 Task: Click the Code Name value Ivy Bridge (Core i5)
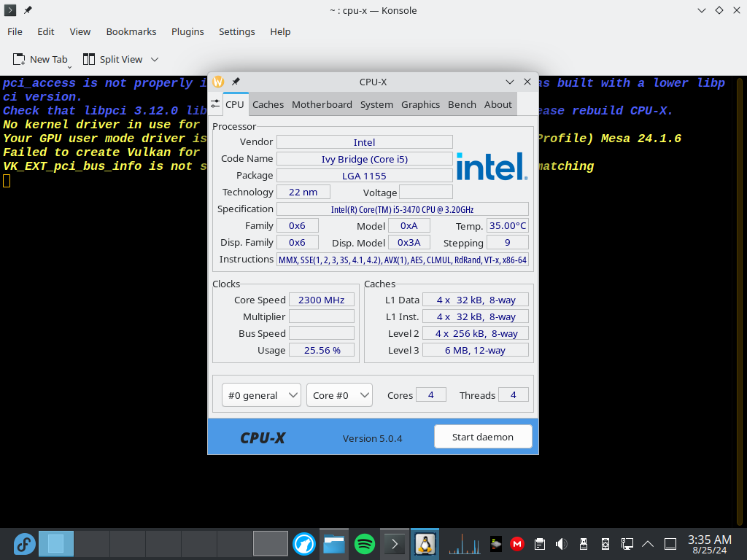click(365, 159)
